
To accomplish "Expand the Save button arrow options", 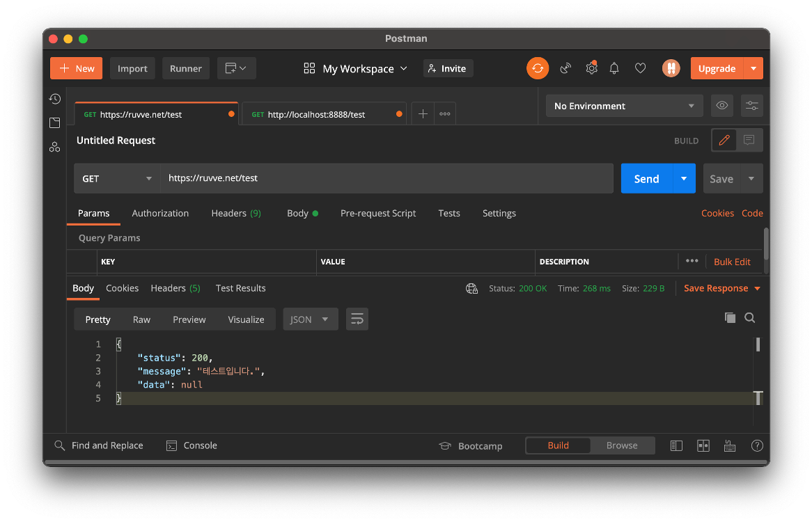I will pyautogui.click(x=751, y=178).
